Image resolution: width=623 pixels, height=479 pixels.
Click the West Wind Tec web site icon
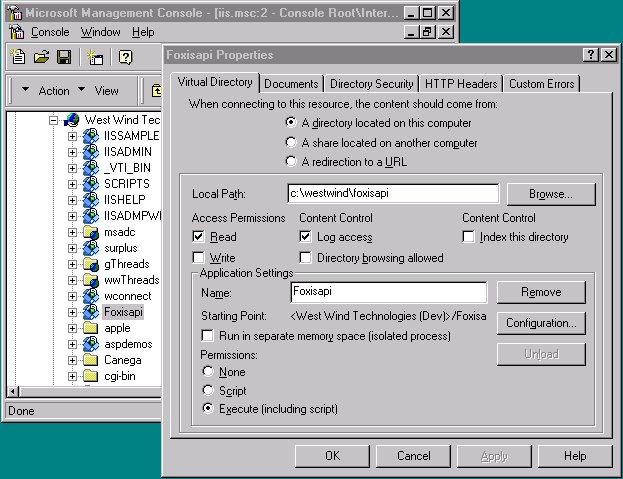[72, 120]
